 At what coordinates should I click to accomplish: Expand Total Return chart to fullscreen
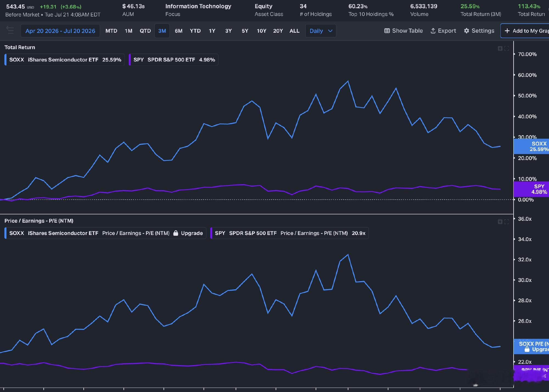click(507, 48)
